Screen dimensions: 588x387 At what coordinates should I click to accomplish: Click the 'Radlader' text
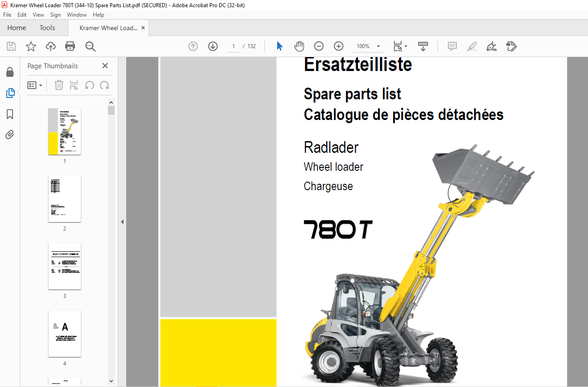331,147
